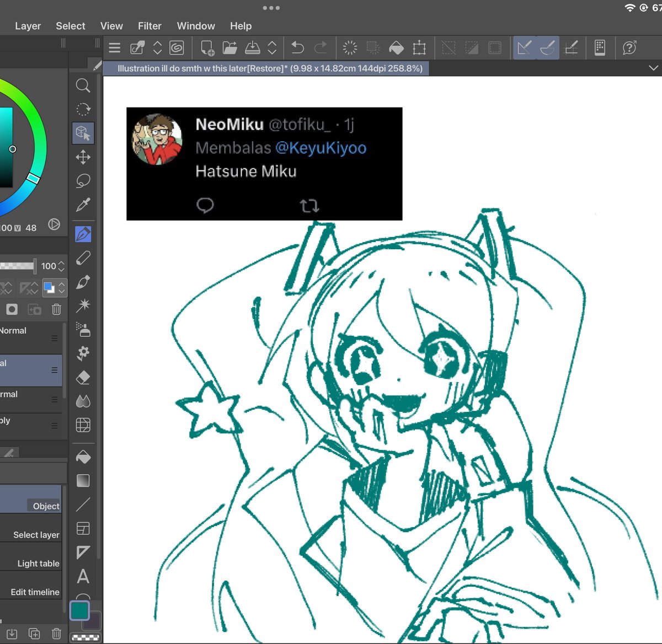Select the Pen nib tool
Viewport: 662px width, 644px height.
[83, 234]
